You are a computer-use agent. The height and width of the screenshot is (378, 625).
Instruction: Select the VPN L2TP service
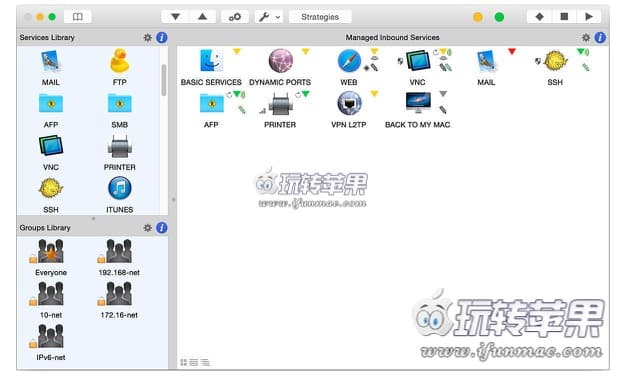pyautogui.click(x=349, y=103)
